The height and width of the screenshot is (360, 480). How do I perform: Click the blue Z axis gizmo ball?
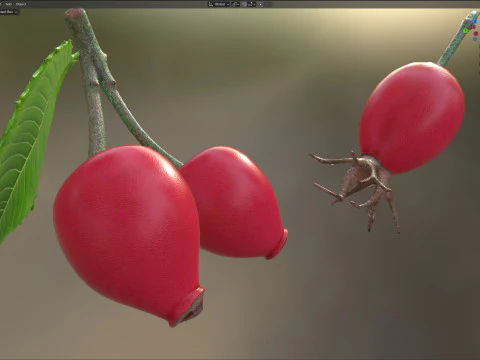475,21
